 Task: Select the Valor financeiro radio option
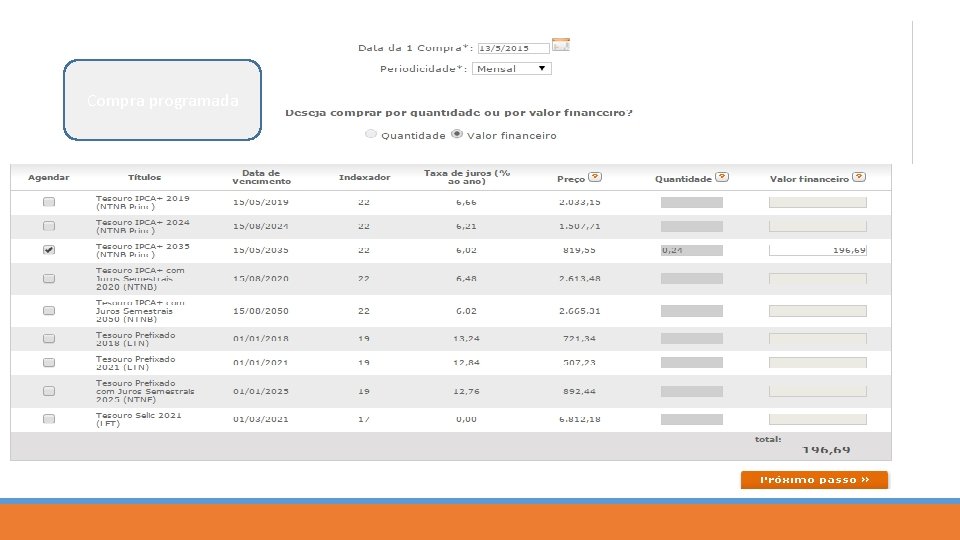457,134
